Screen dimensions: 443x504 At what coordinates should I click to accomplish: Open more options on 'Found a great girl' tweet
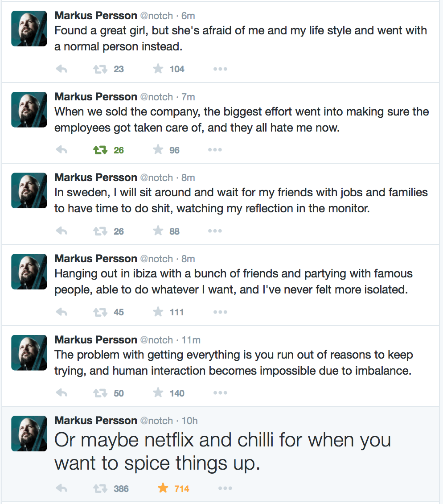tap(220, 69)
